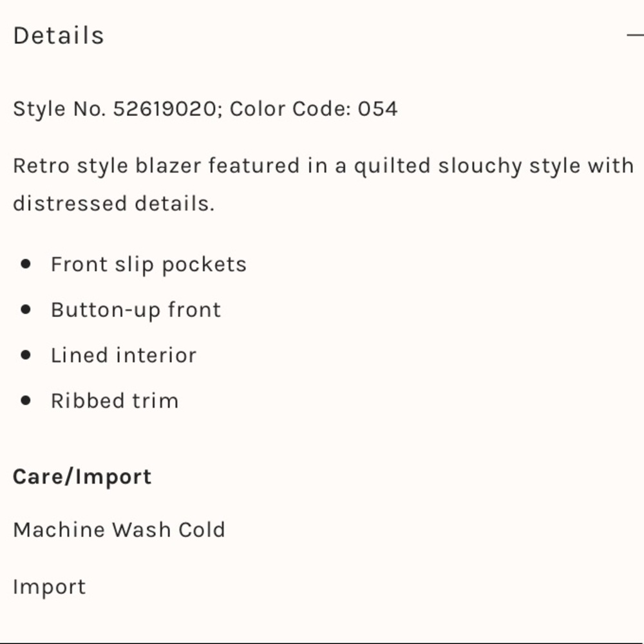
Task: Click the bullet beside Lined interior
Action: (x=26, y=354)
